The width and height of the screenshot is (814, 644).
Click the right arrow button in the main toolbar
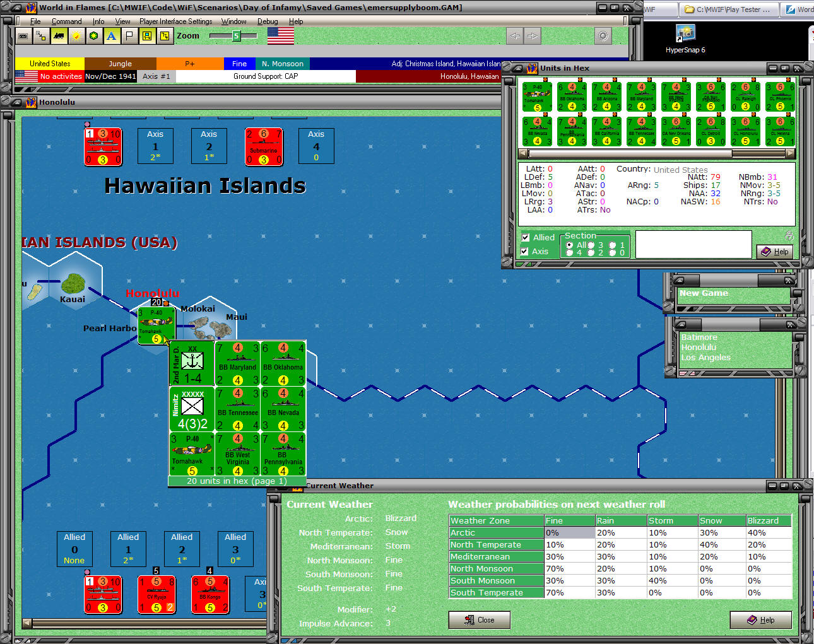tap(533, 36)
